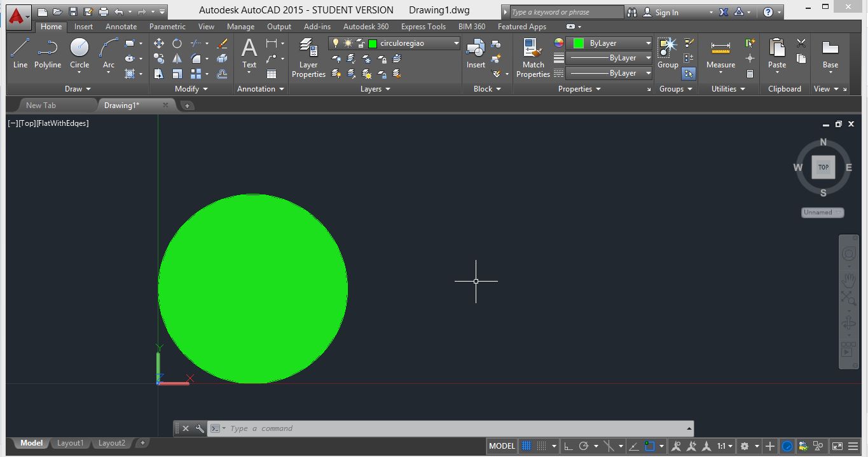Click the green layer color swatch
The height and width of the screenshot is (457, 868).
coord(373,43)
